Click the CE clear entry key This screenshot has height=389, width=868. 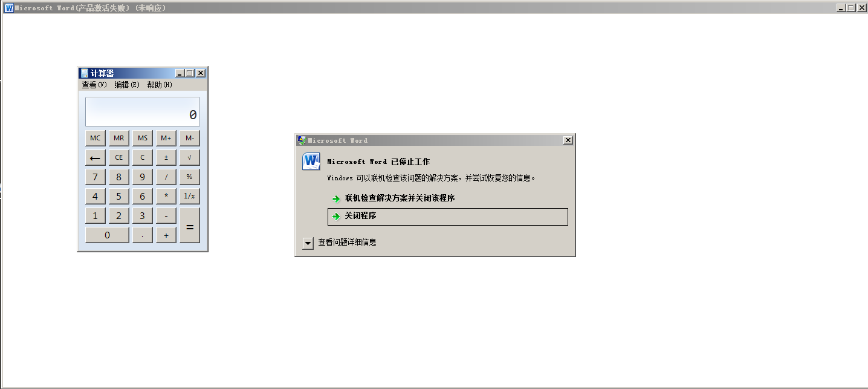(119, 157)
